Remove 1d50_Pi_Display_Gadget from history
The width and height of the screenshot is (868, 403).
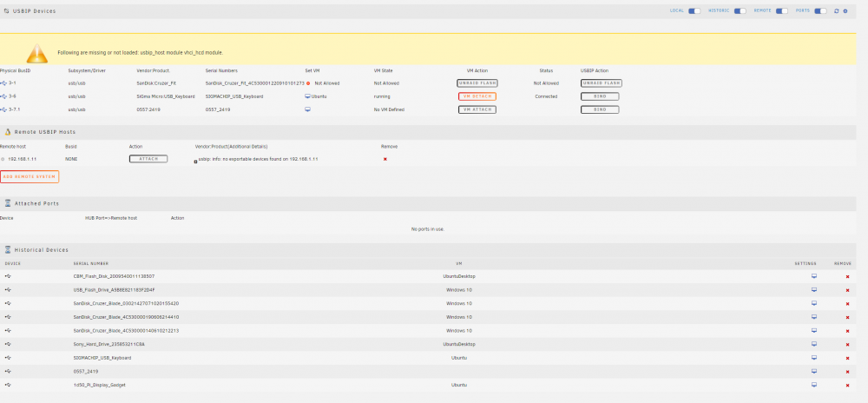coord(847,385)
